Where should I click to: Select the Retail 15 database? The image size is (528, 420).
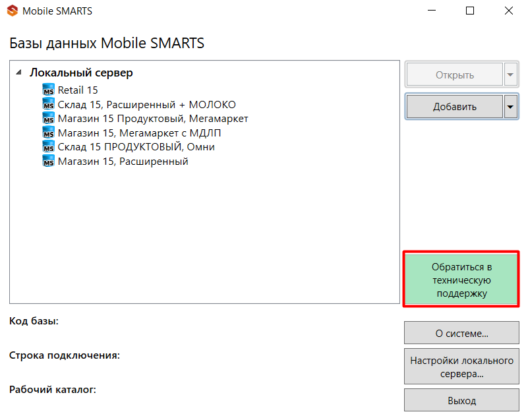click(x=78, y=90)
